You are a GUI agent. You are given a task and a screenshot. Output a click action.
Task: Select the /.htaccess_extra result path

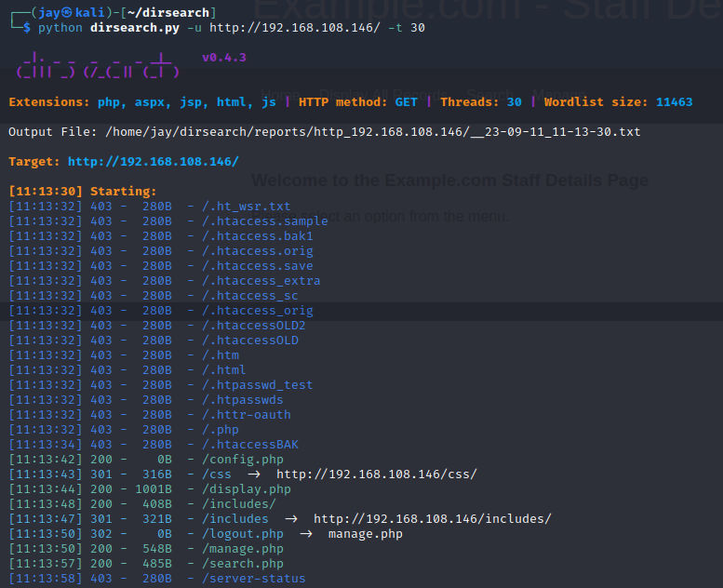click(261, 280)
